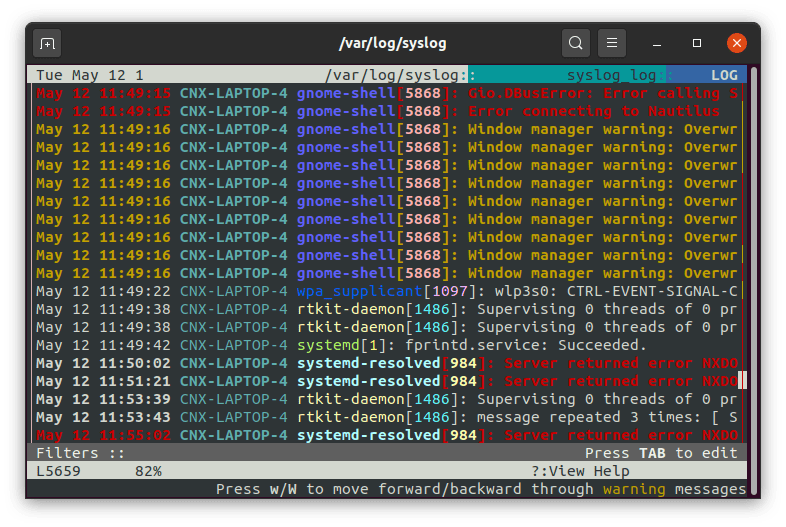Select the 11:55:02 systemd-resolved error line
Viewport: 786px width, 527px height.
[387, 435]
